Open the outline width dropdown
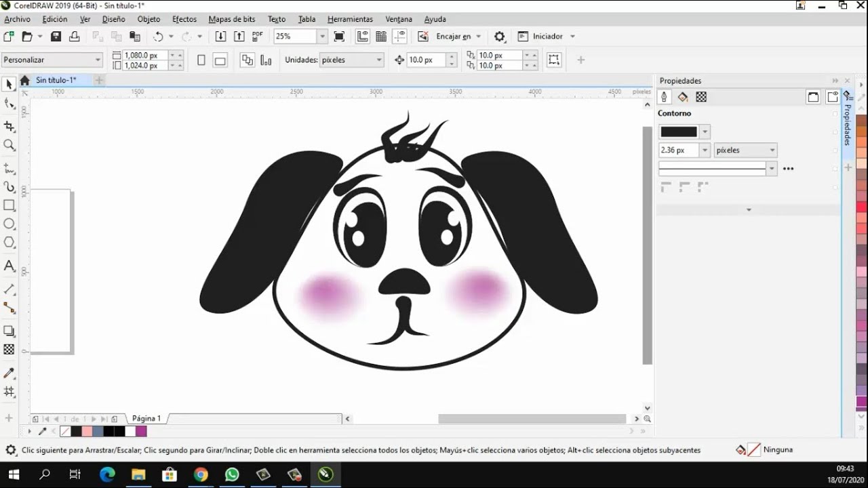868x488 pixels. coord(705,150)
